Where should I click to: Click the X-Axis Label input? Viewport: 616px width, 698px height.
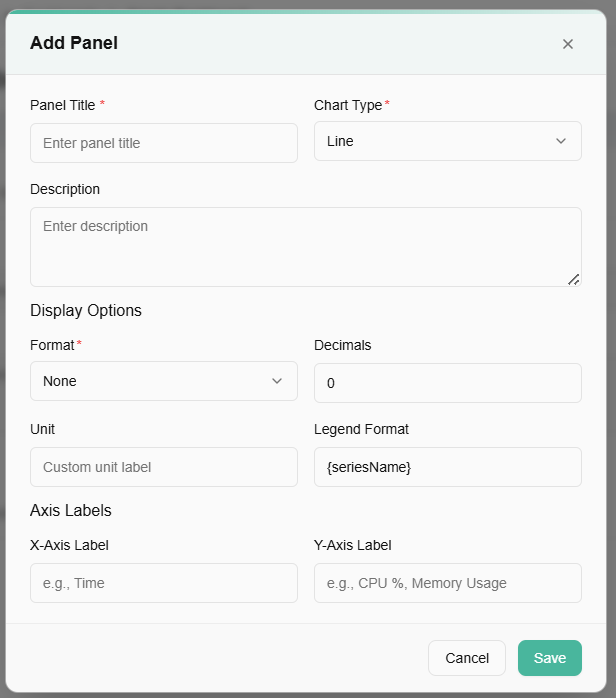(x=164, y=583)
